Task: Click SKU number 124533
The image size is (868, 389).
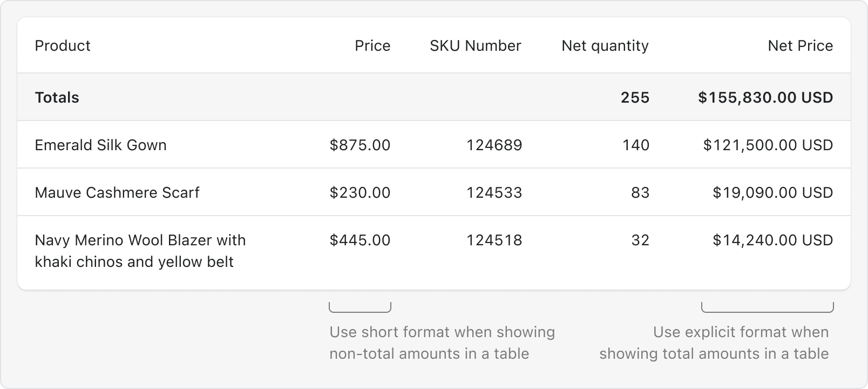Action: [x=494, y=192]
